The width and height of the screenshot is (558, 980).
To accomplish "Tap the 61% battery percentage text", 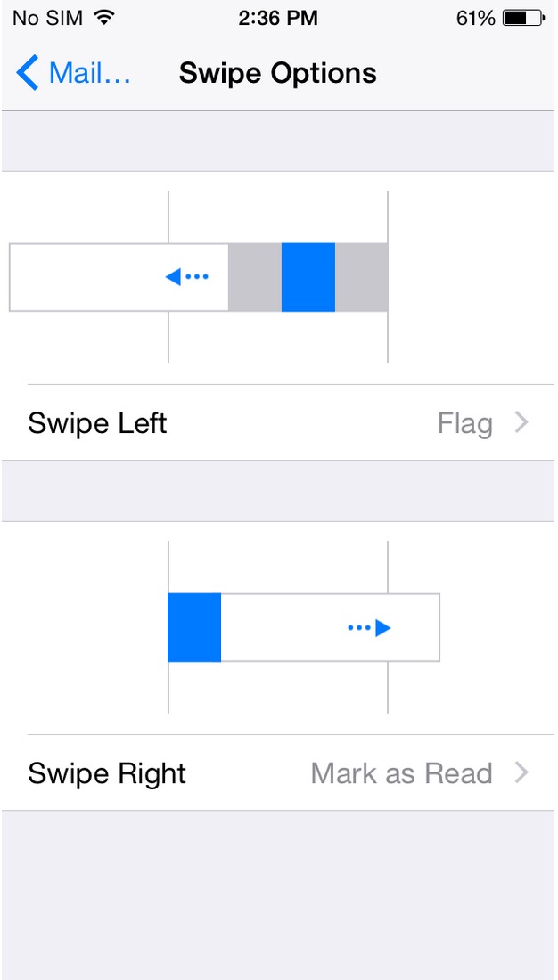I will pos(472,17).
